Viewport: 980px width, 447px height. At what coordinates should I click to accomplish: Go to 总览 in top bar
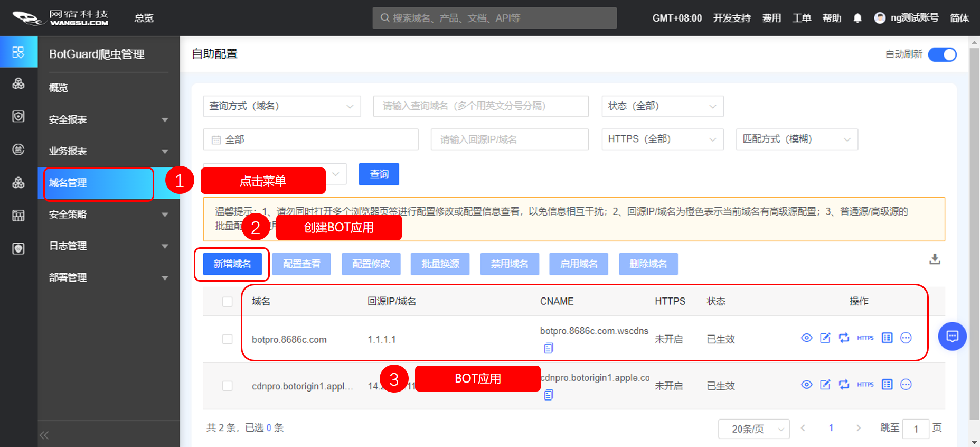(144, 18)
